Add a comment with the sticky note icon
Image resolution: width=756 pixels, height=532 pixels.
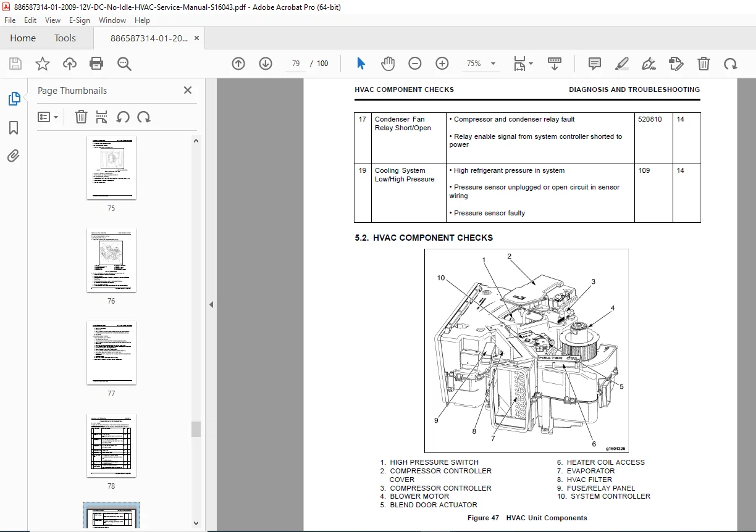coord(595,64)
